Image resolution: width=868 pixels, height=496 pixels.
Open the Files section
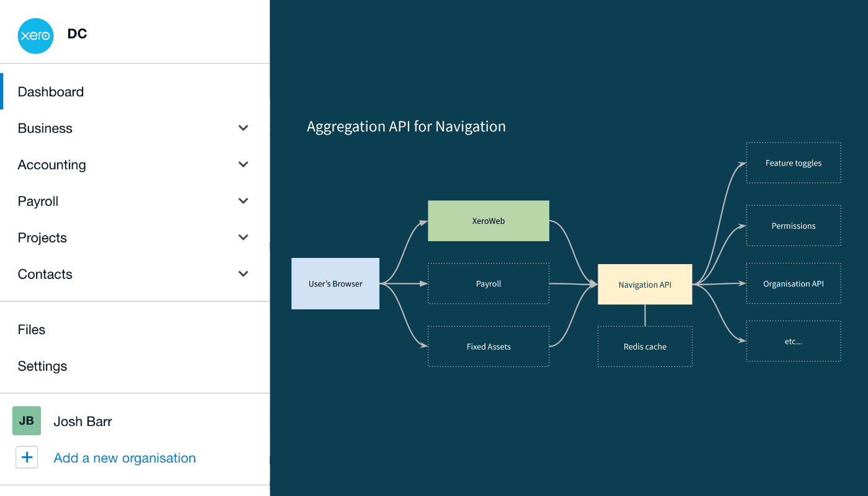click(x=32, y=329)
